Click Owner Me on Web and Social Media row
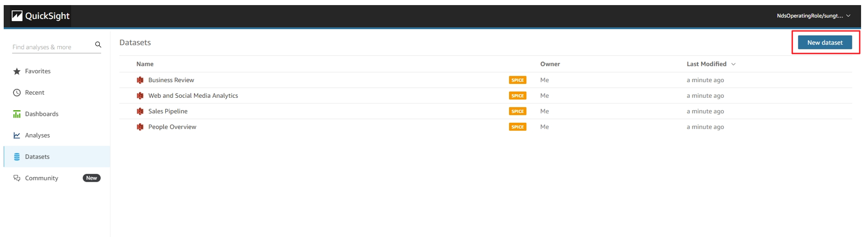 pos(545,96)
